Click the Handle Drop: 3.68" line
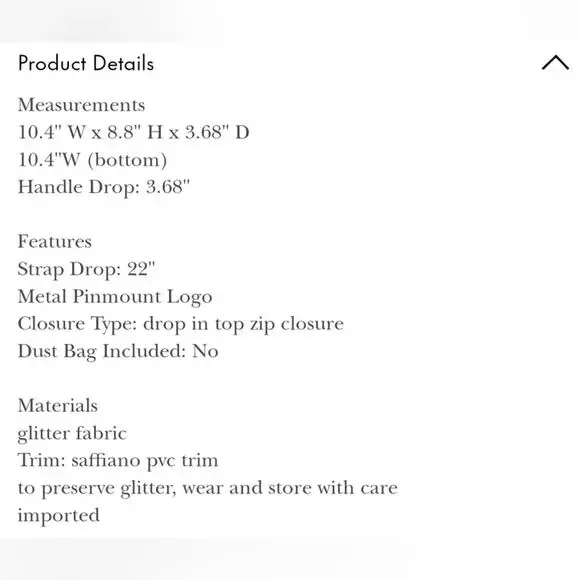This screenshot has height=580, width=580. pyautogui.click(x=104, y=187)
